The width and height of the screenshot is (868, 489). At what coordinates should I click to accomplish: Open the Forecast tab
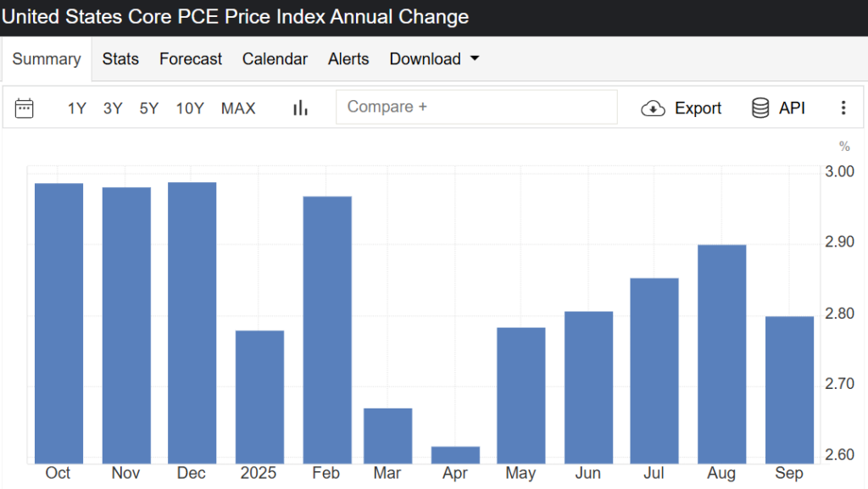(191, 58)
